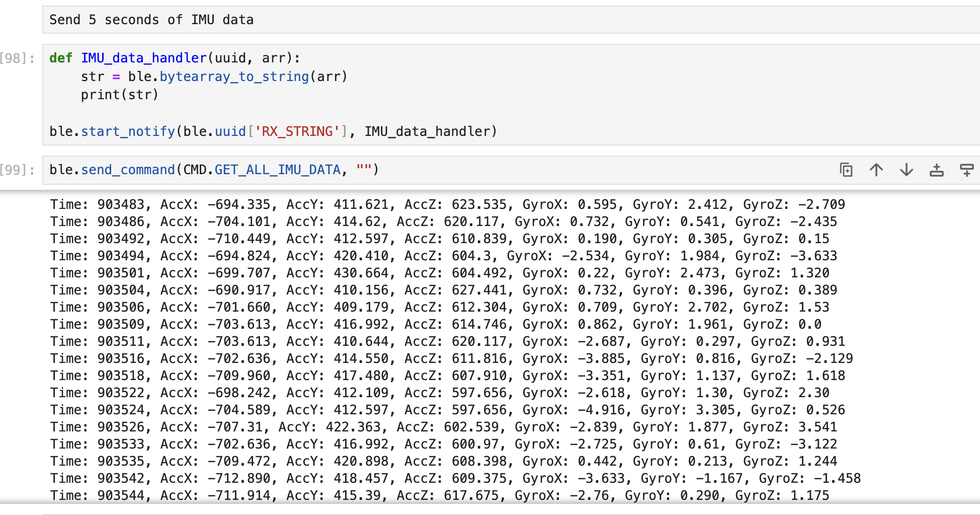The width and height of the screenshot is (980, 515).
Task: Move the selected cell up
Action: [x=876, y=170]
